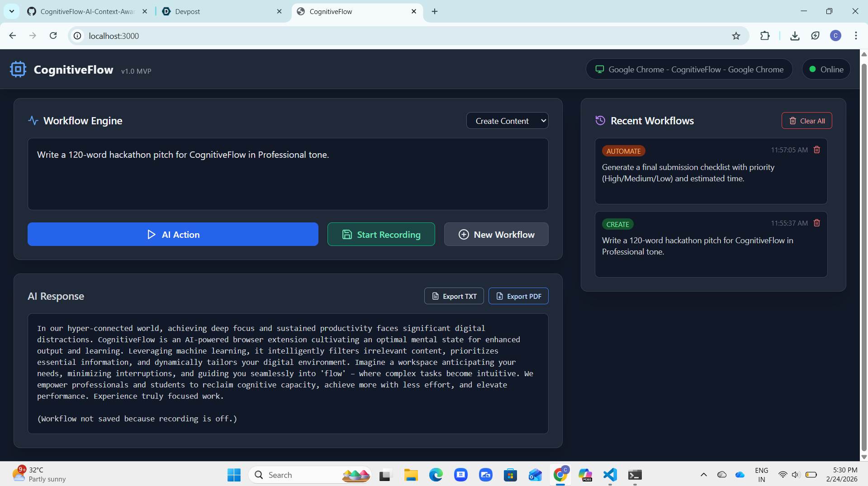868x486 pixels.
Task: View site information for localhost
Action: [78, 36]
